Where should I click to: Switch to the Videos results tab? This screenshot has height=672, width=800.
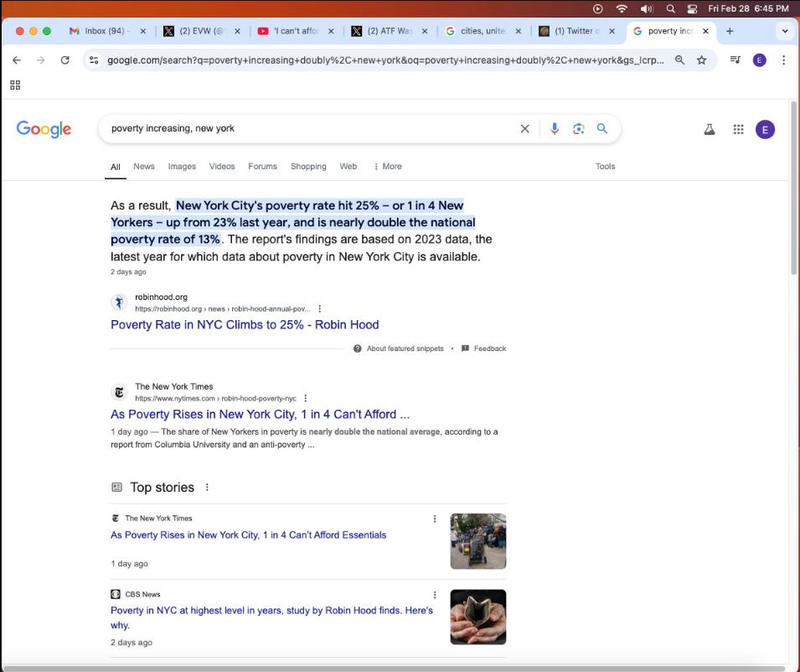click(x=222, y=167)
